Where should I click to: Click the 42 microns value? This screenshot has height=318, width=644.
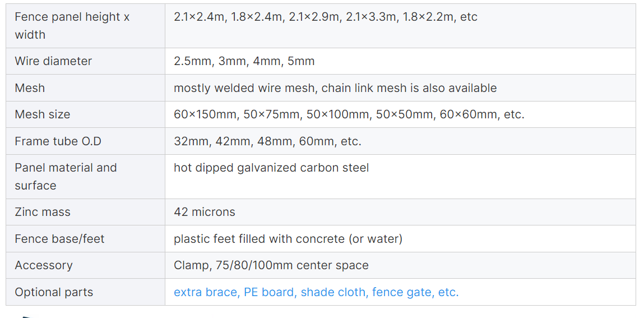(x=205, y=212)
